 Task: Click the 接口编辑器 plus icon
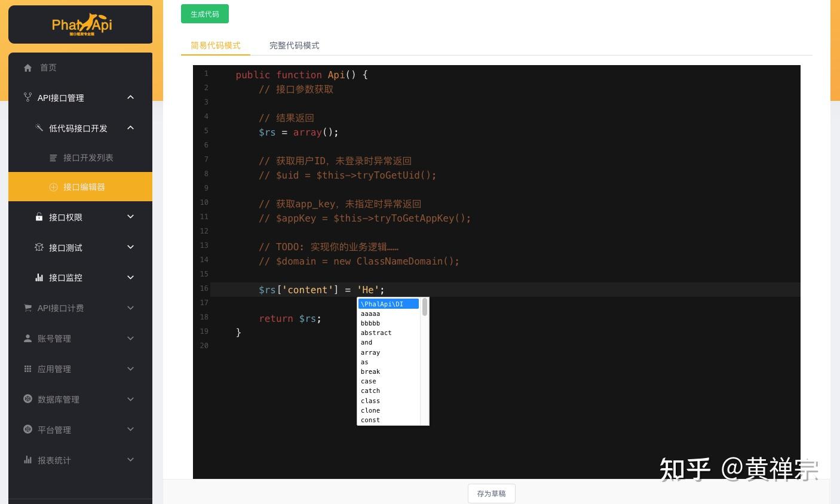click(54, 187)
